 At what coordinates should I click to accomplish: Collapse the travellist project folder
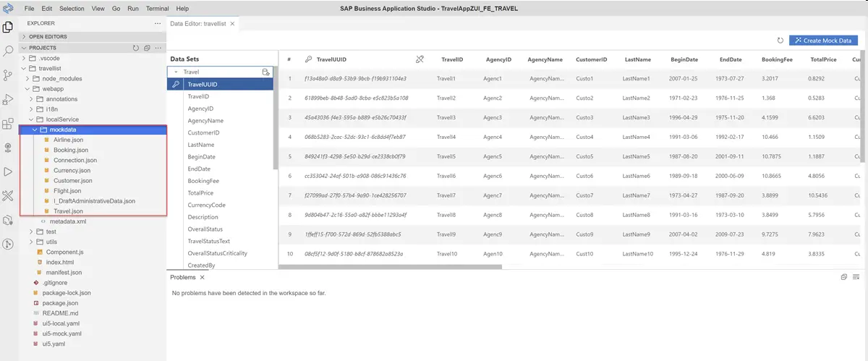point(24,68)
